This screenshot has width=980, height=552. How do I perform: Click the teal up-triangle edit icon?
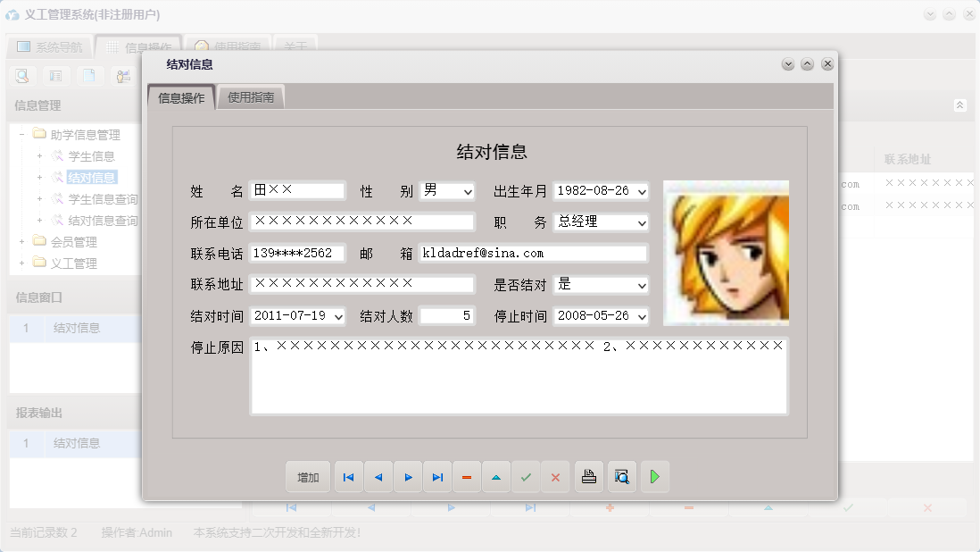coord(496,477)
